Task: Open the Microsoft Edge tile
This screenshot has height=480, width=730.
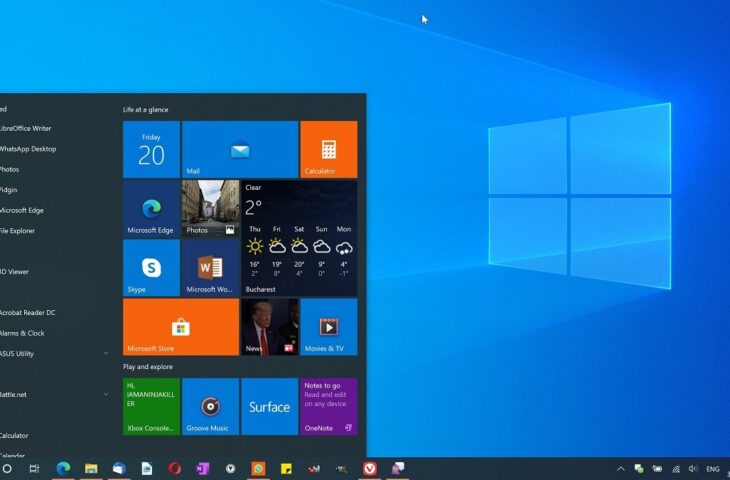Action: click(x=151, y=209)
